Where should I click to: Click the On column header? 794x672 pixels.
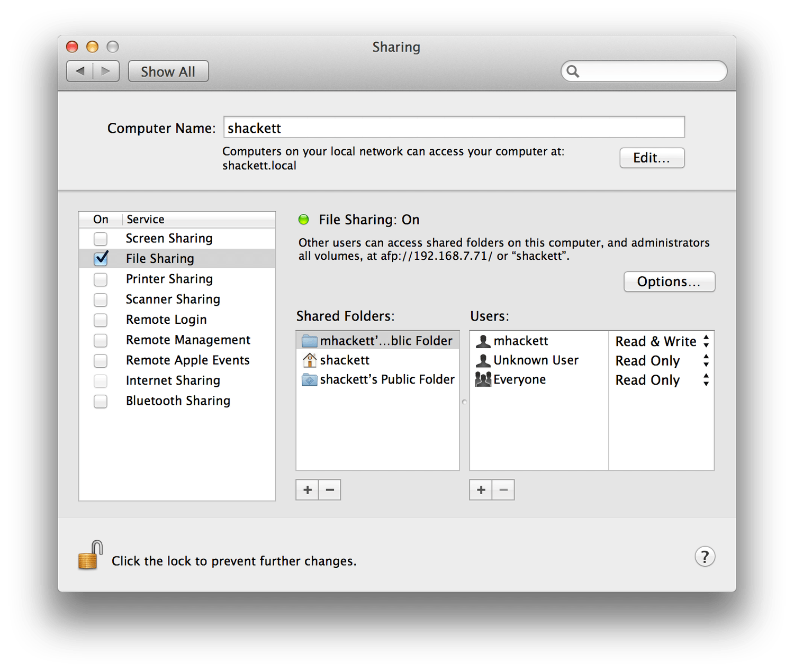101,220
